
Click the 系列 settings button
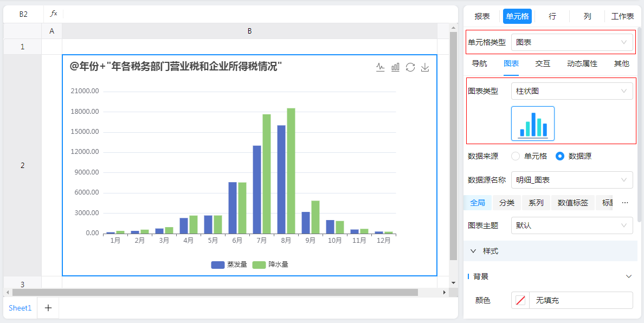[x=536, y=203]
